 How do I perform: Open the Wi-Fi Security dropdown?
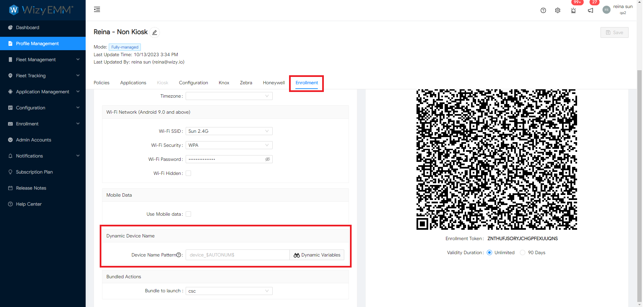click(229, 145)
